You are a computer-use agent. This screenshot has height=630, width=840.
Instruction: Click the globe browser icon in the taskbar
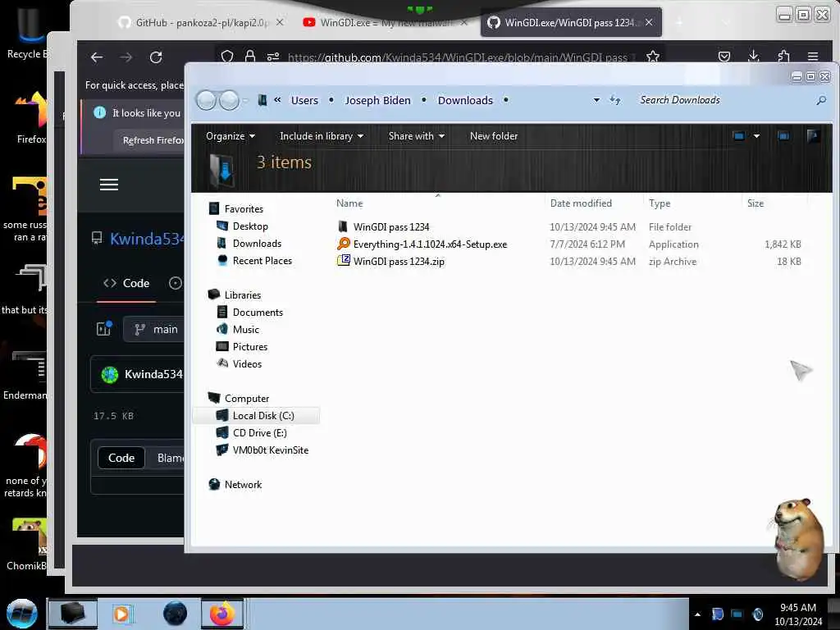175,614
